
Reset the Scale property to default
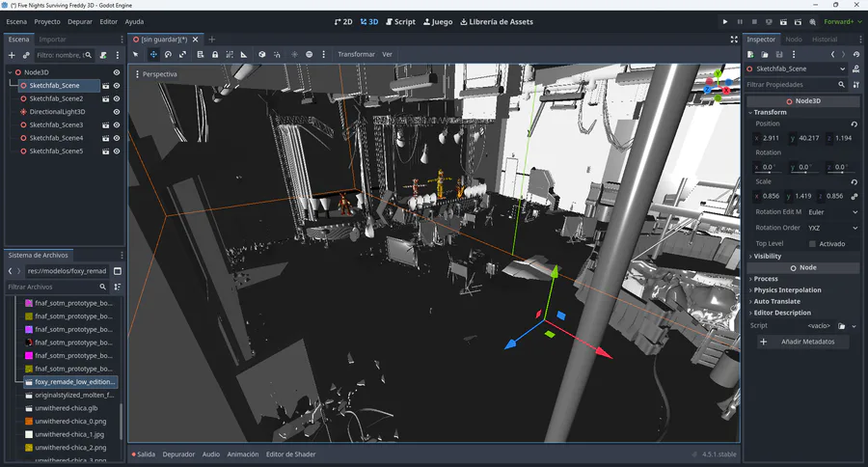pyautogui.click(x=854, y=181)
